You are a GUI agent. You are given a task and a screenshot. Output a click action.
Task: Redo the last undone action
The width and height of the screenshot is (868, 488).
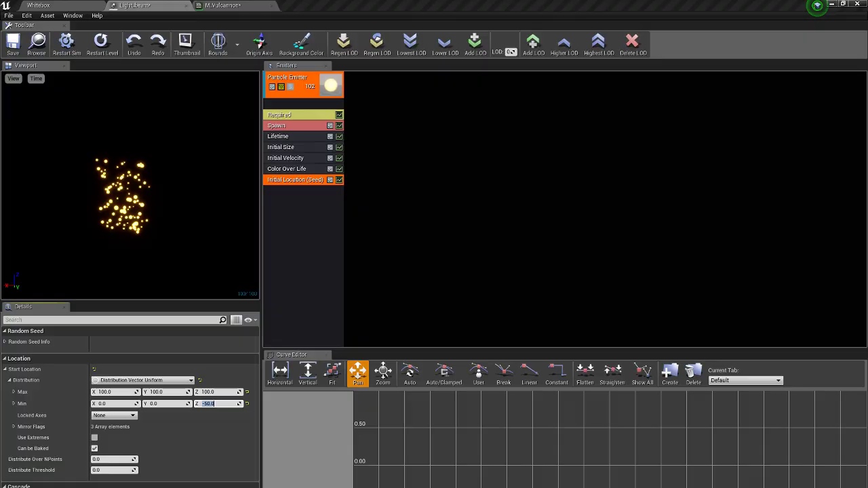coord(158,45)
